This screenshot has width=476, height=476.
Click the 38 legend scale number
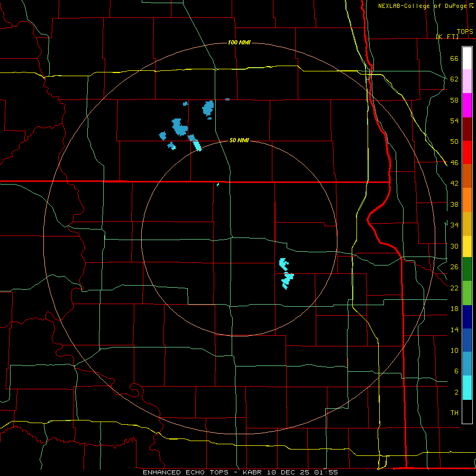(x=454, y=204)
